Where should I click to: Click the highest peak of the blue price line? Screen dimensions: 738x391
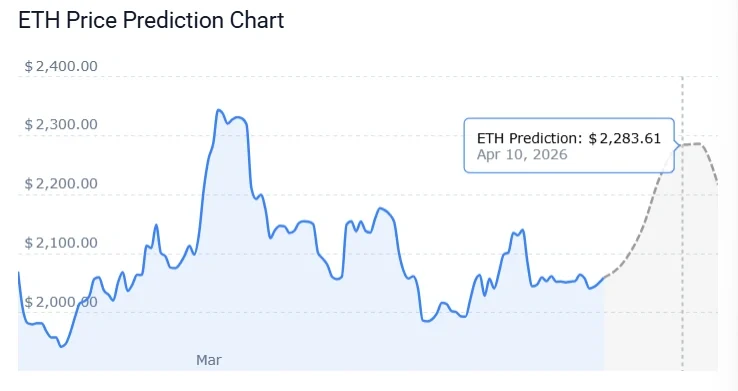(x=219, y=110)
